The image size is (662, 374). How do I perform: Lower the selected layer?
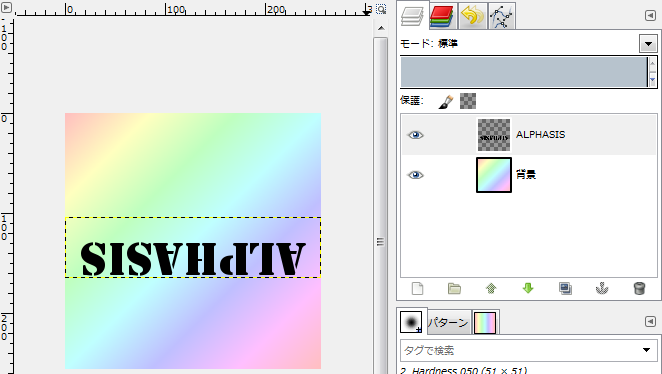[528, 289]
